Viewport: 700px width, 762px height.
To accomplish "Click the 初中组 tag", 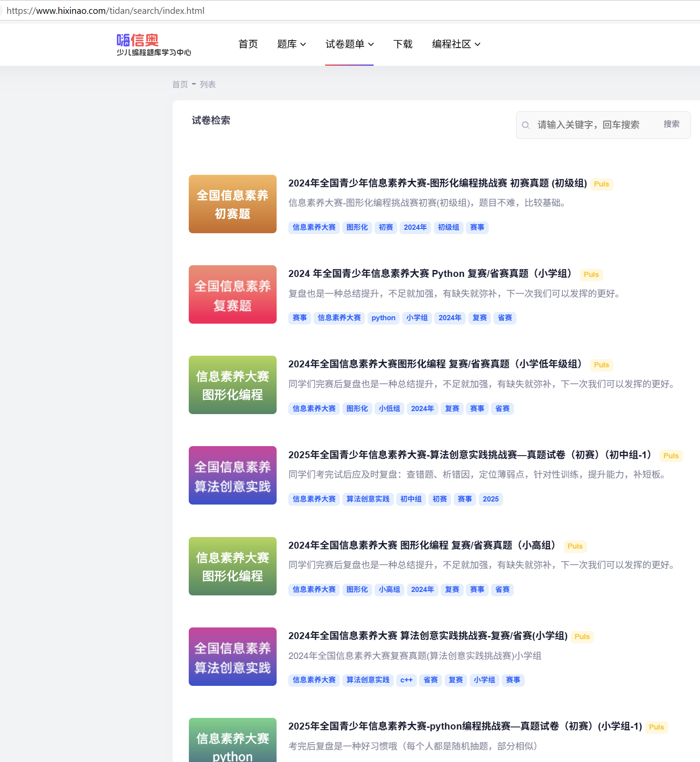I will [411, 499].
